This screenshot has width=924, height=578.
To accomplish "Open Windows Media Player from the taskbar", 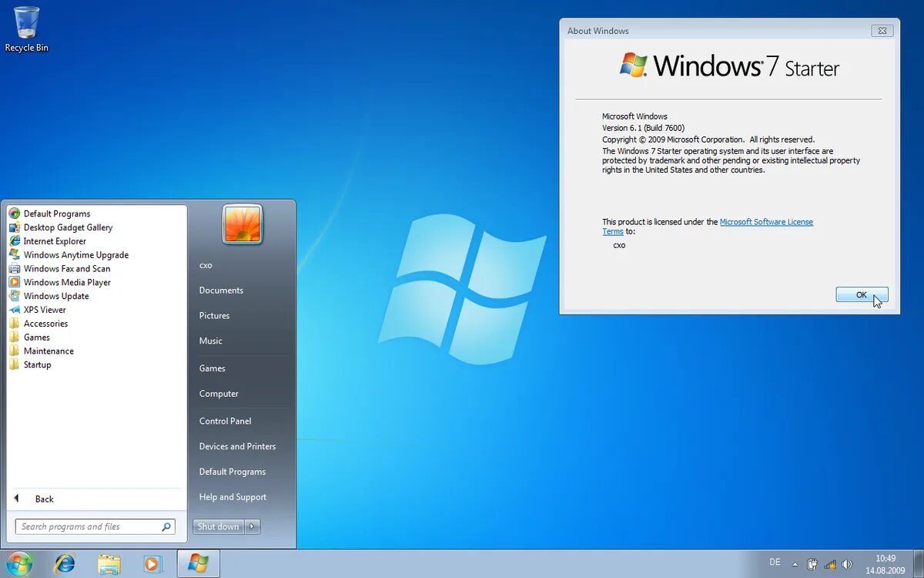I will pyautogui.click(x=152, y=564).
